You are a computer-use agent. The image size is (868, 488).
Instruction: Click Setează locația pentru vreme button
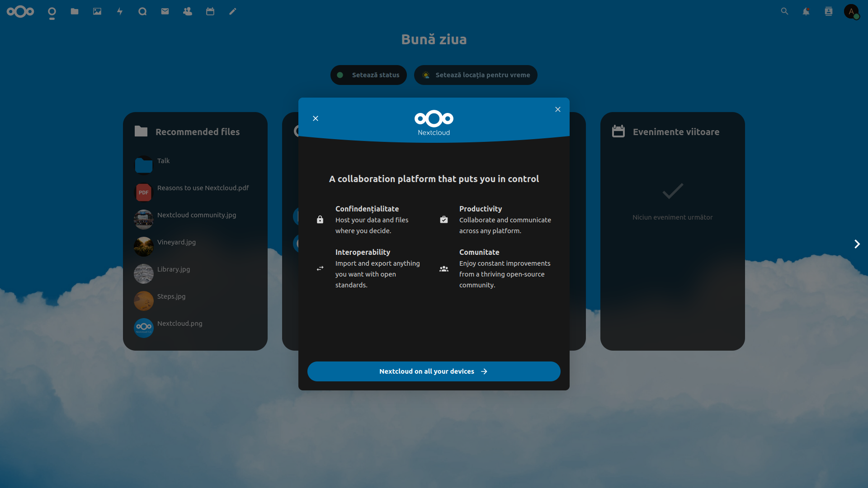[x=476, y=75]
